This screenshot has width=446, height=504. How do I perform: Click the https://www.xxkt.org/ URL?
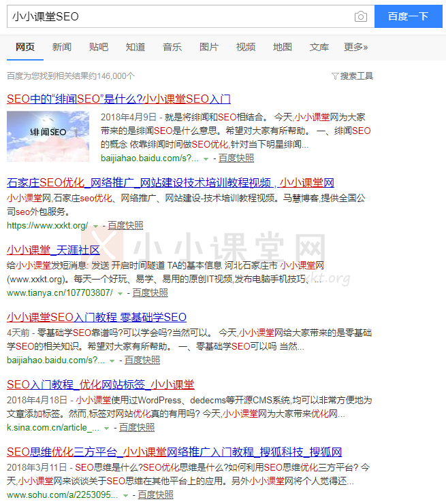click(47, 226)
